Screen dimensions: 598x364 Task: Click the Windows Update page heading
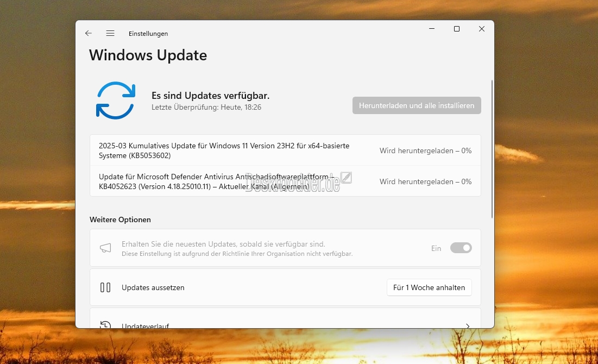coord(148,55)
